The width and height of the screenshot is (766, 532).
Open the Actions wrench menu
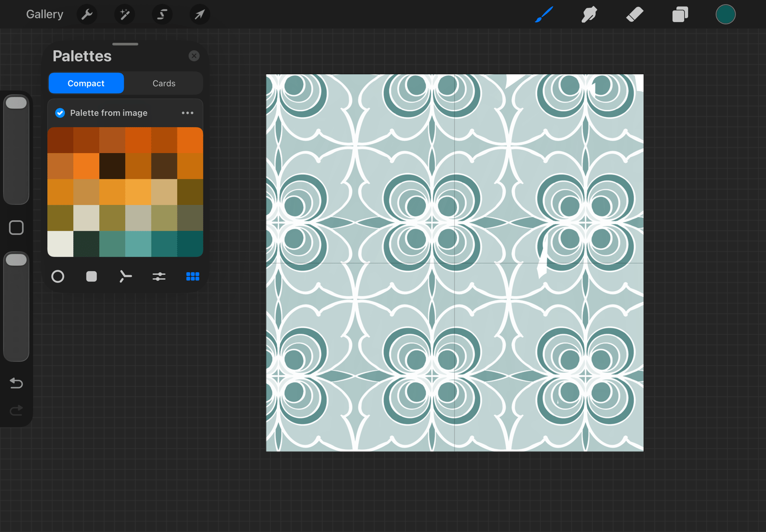(x=87, y=14)
